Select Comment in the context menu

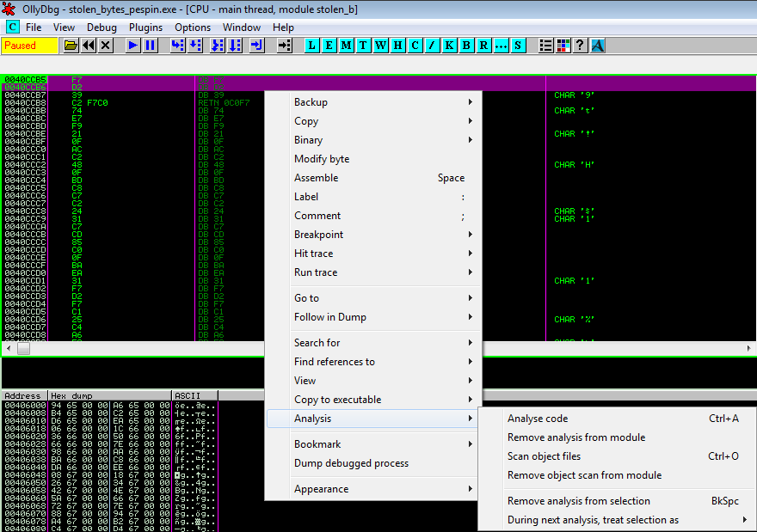(x=374, y=216)
